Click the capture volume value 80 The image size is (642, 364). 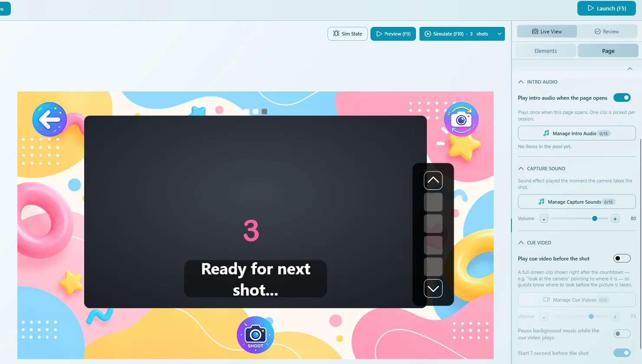(x=633, y=218)
